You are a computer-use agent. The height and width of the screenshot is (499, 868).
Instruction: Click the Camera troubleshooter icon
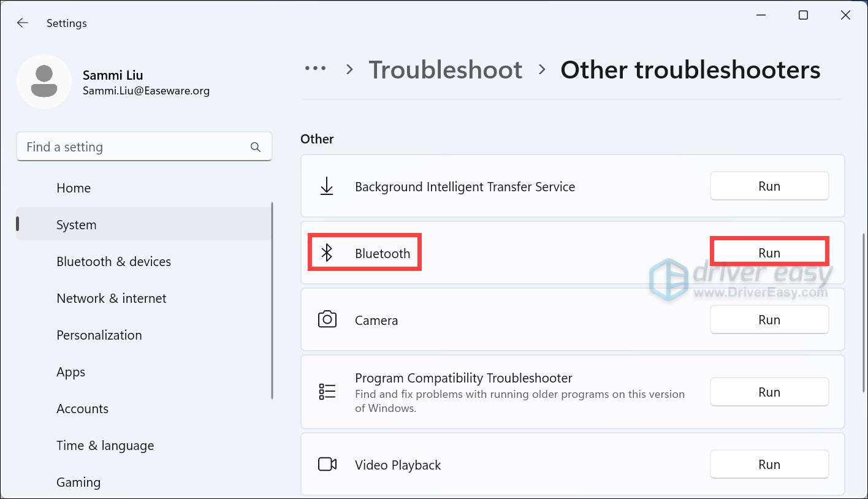pos(327,319)
